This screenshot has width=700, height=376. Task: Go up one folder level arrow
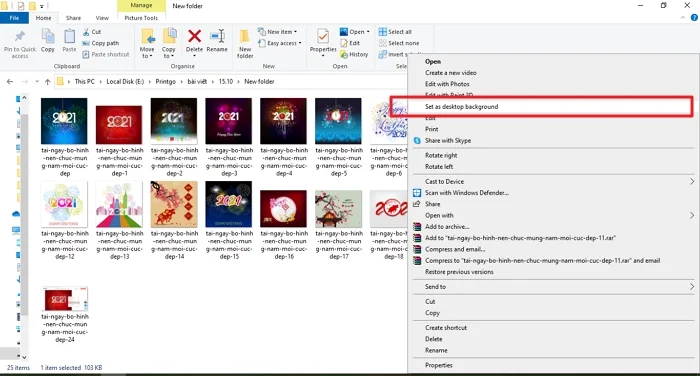48,82
